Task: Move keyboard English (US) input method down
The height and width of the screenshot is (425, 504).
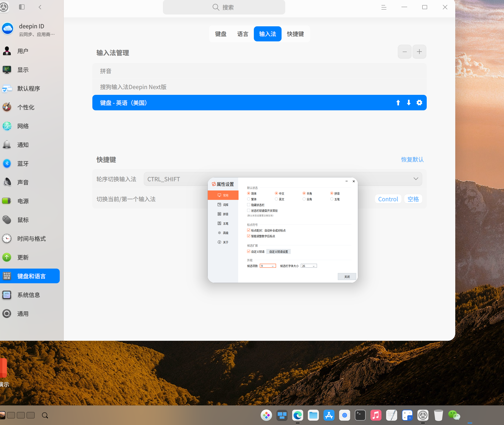Action: 409,103
